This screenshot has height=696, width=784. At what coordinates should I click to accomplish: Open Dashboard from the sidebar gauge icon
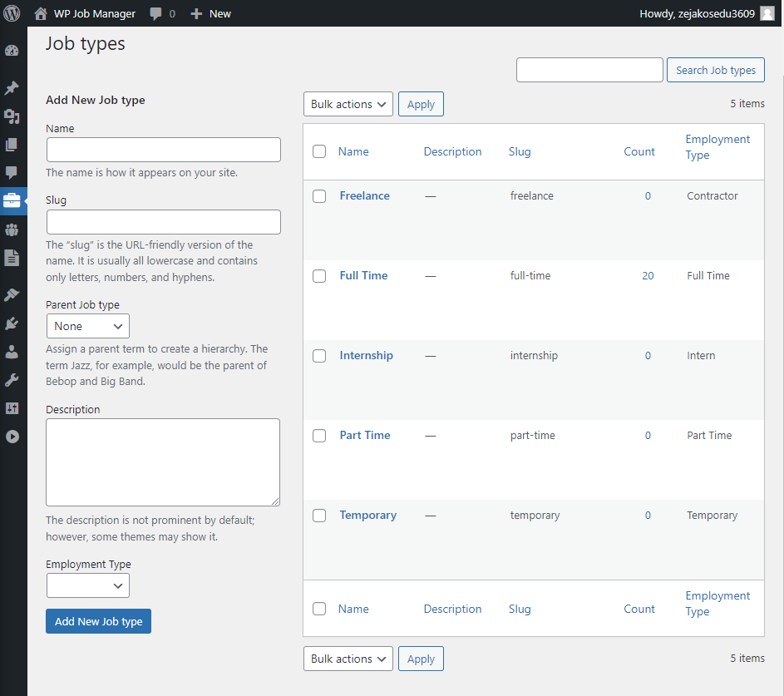[x=12, y=51]
